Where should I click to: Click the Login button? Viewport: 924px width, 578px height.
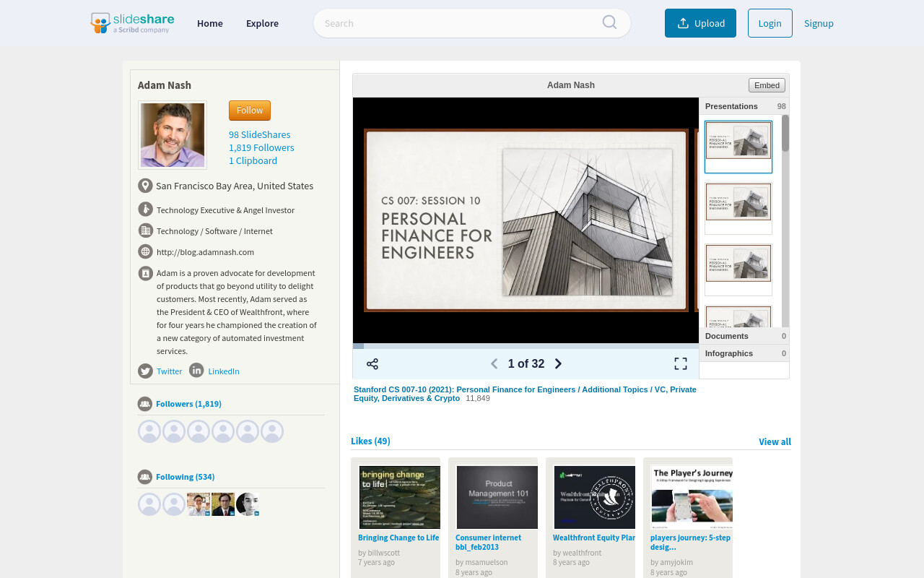click(770, 23)
